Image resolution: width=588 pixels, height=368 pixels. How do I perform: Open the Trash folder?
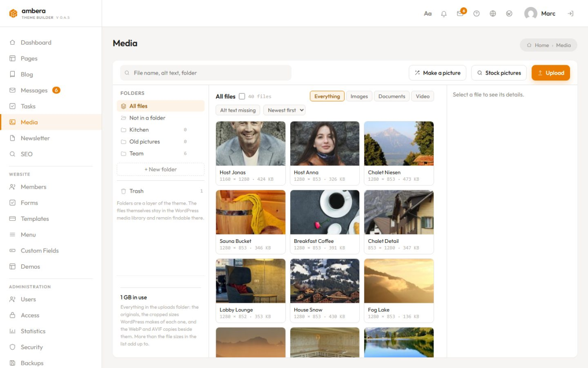click(x=161, y=191)
